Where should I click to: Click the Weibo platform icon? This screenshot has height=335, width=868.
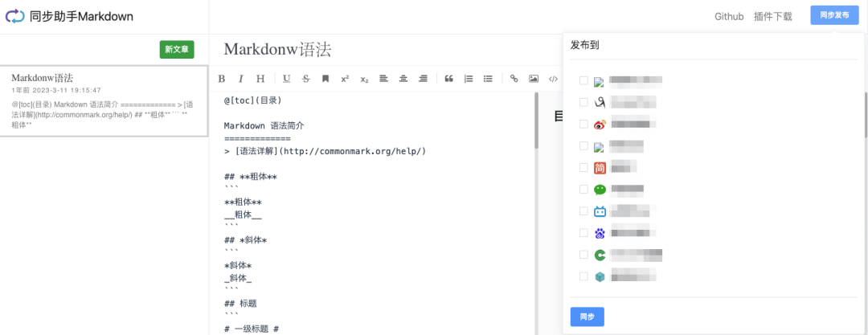(x=600, y=124)
